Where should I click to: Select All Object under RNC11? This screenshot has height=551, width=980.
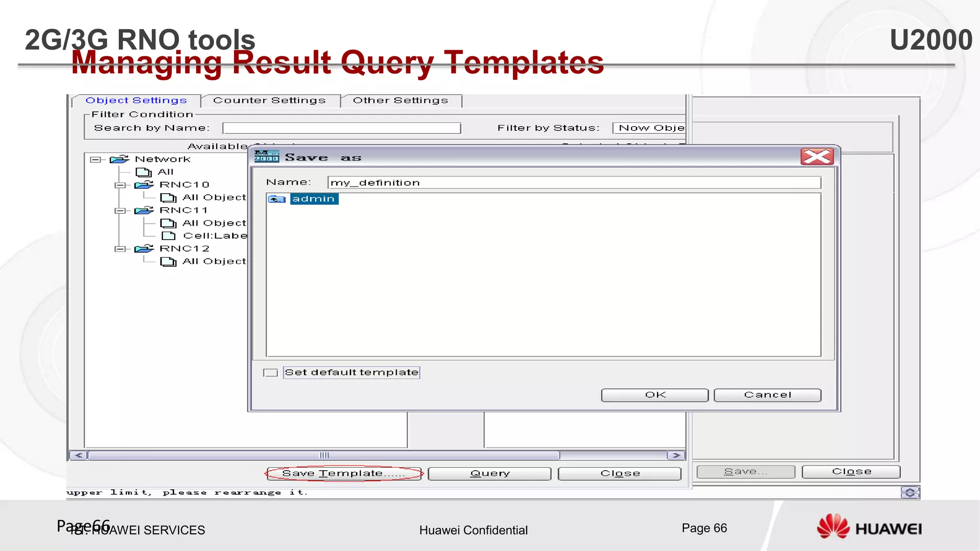(x=214, y=223)
